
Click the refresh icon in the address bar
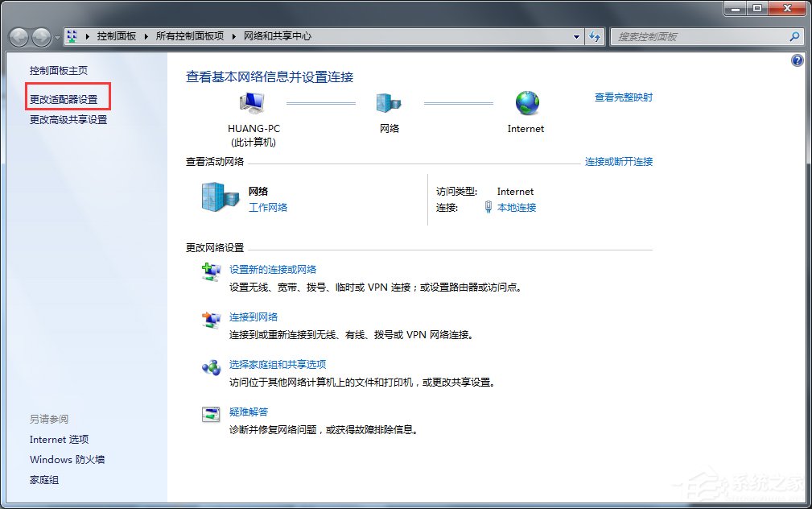(x=595, y=37)
